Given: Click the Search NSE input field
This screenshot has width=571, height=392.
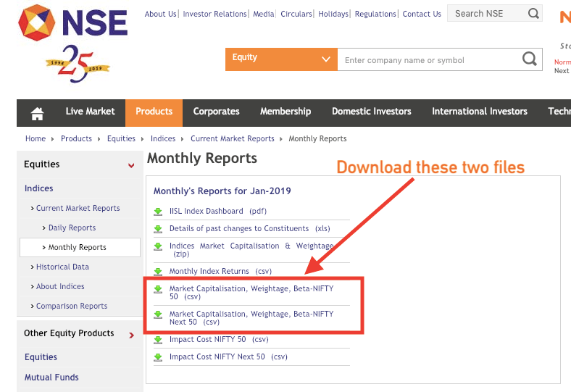Looking at the screenshot, I should [x=487, y=14].
